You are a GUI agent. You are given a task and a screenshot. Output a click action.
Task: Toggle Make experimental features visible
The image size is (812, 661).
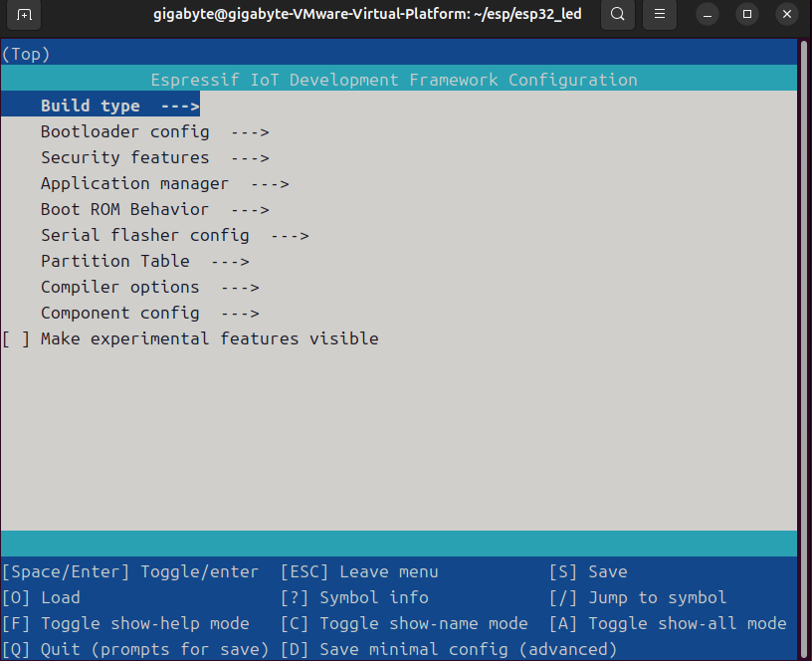(x=190, y=338)
